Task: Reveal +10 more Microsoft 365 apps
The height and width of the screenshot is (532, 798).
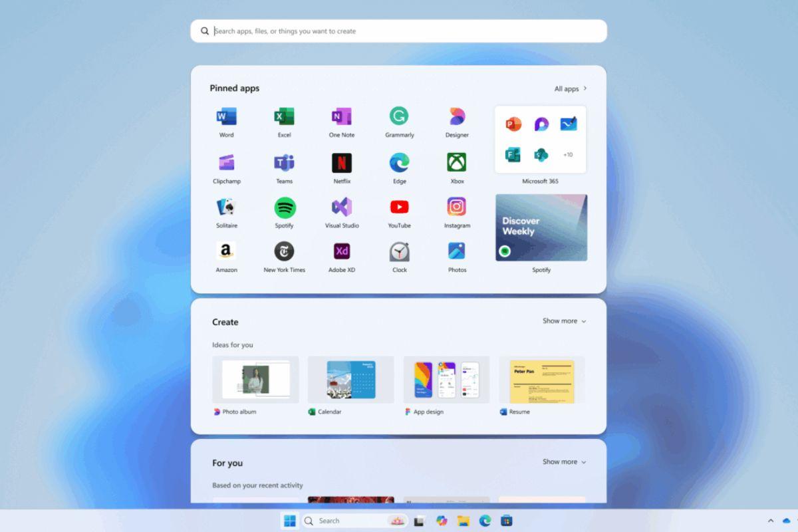Action: (568, 154)
